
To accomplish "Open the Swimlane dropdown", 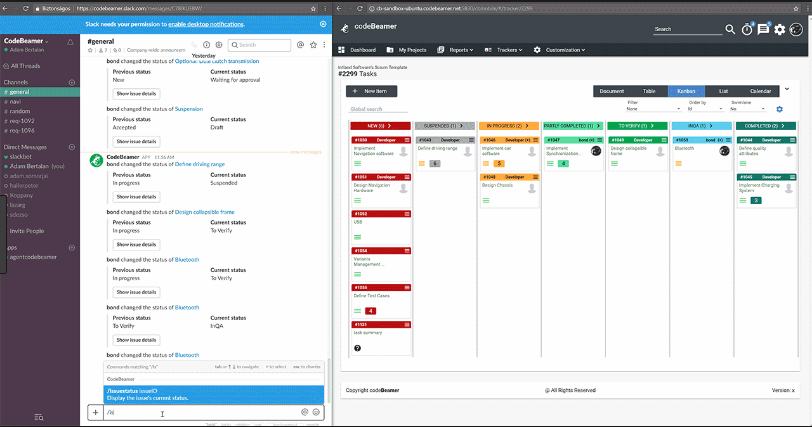I will 747,108.
